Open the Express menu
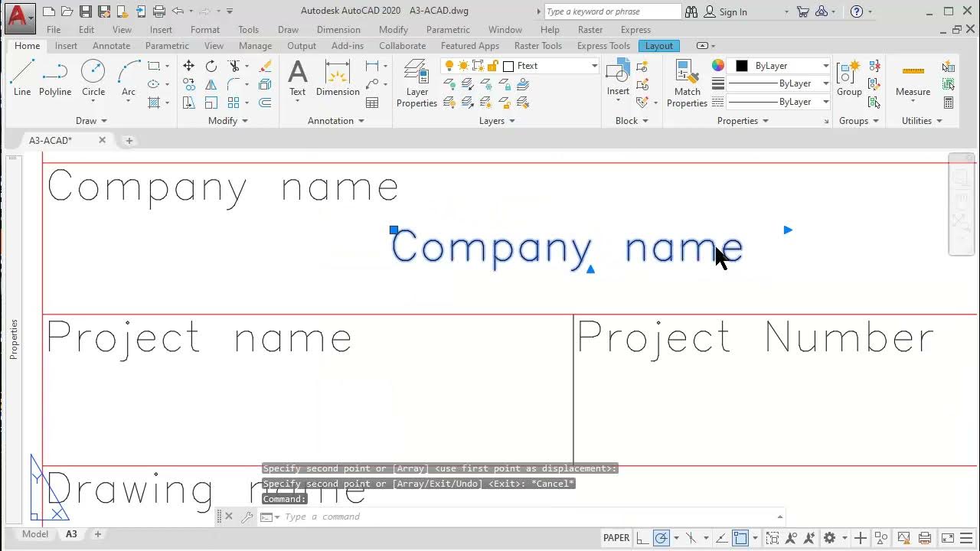The height and width of the screenshot is (551, 980). [635, 30]
